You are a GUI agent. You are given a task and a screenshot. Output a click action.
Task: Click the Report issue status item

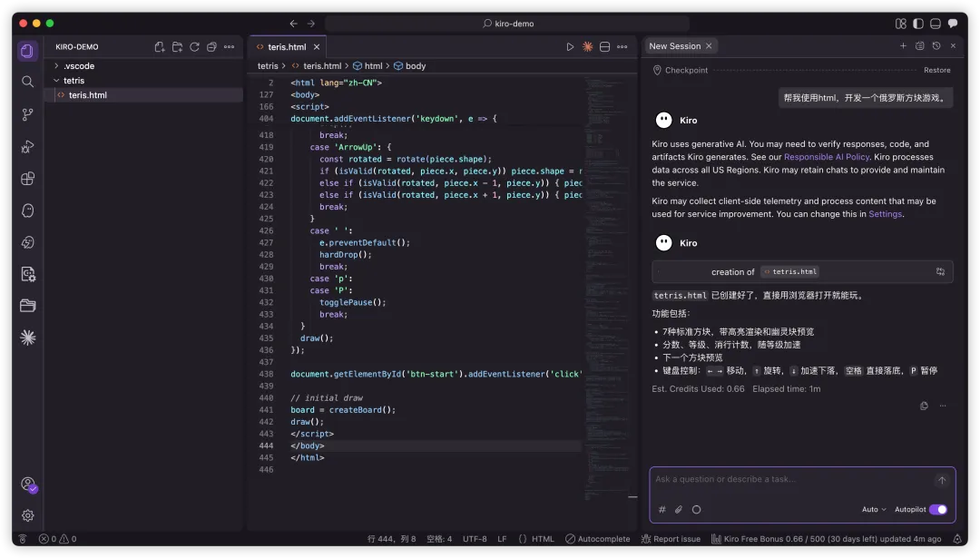point(671,539)
